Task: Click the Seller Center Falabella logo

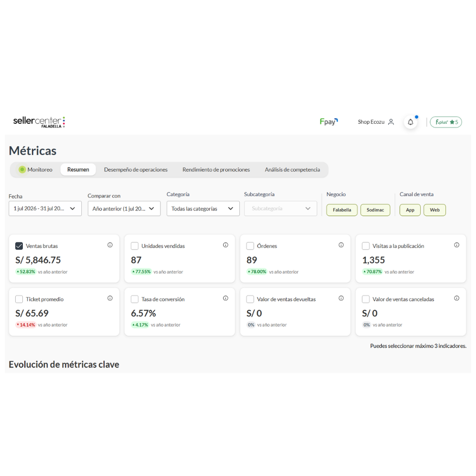Action: tap(39, 122)
